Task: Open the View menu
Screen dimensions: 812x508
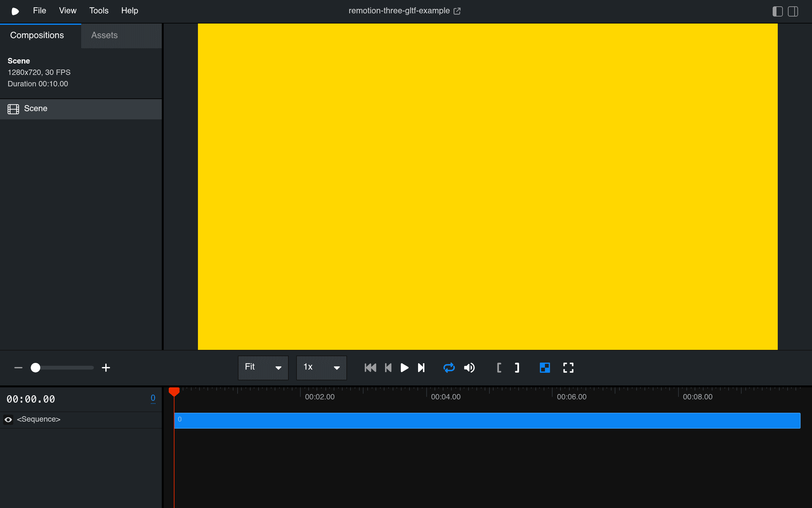Action: (x=68, y=11)
